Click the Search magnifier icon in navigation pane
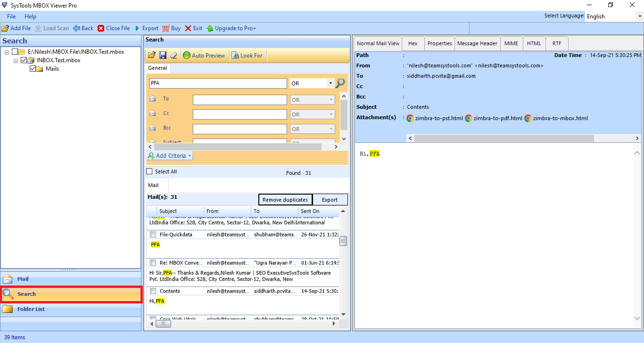 pos(8,294)
